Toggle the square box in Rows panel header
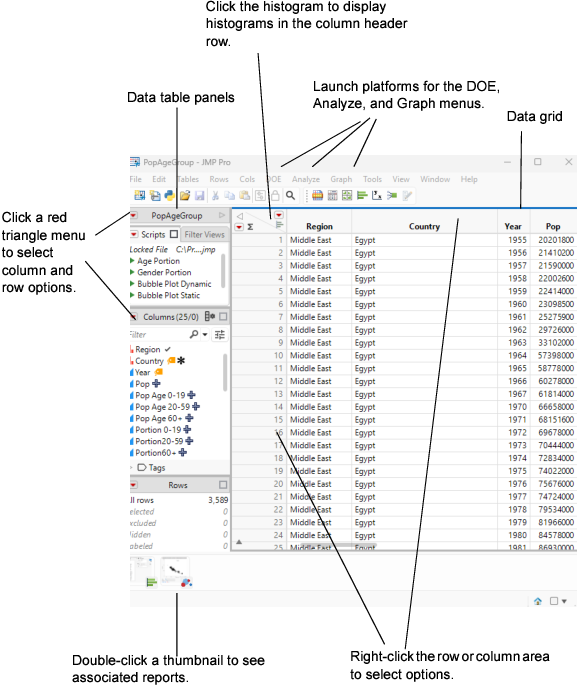The width and height of the screenshot is (580, 692). coord(223,485)
